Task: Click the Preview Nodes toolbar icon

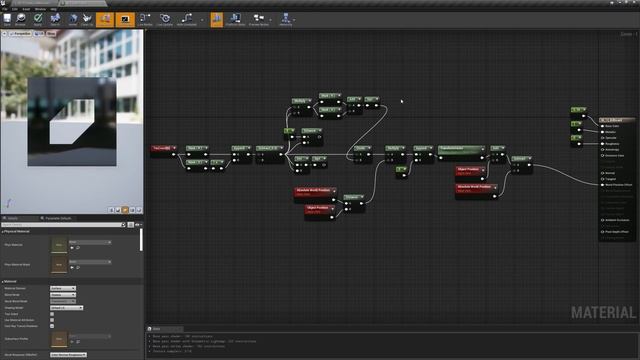Action: 259,19
